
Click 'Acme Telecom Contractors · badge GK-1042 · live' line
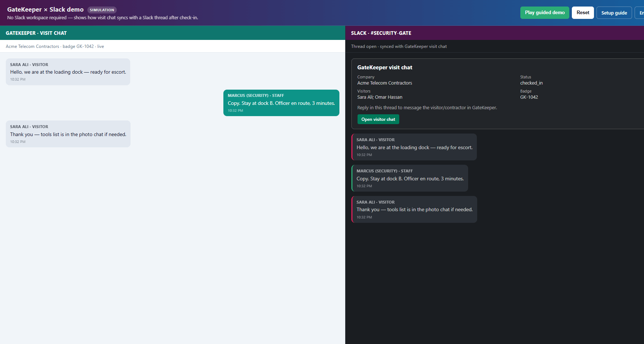tap(55, 46)
